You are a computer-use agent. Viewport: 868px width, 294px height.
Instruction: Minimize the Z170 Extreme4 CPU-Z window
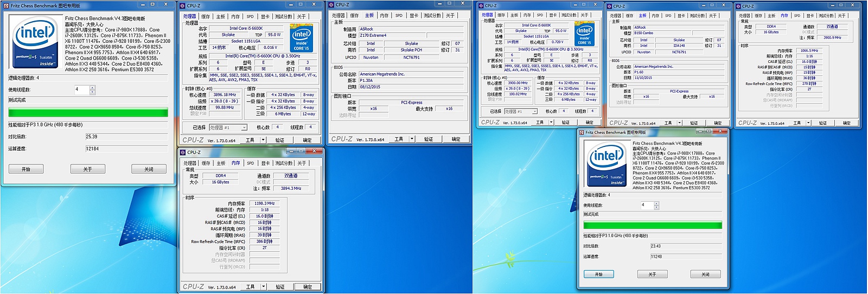(440, 3)
